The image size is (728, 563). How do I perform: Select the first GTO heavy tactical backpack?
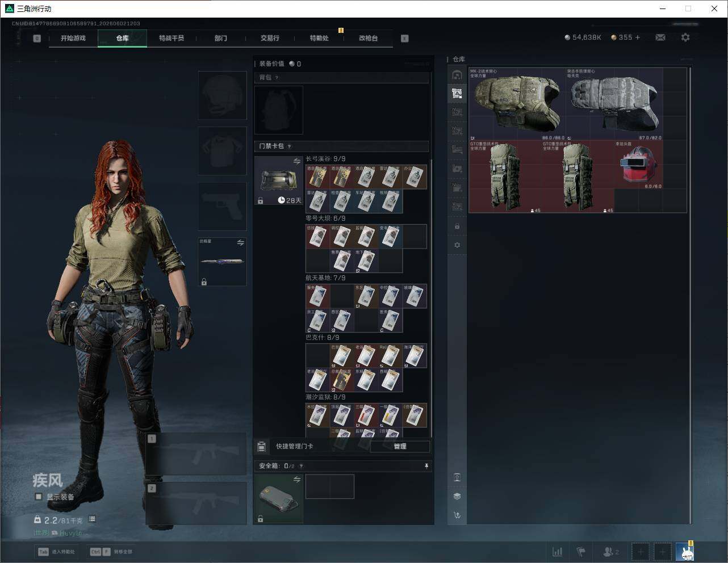click(x=505, y=177)
